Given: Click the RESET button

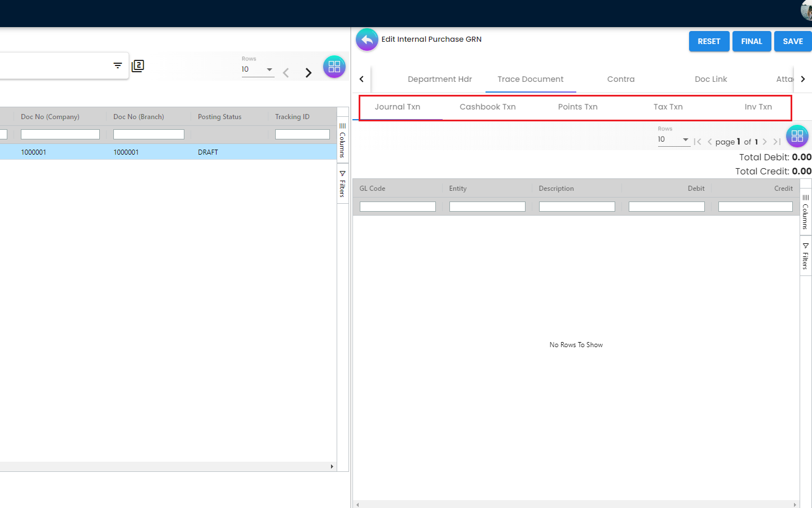Looking at the screenshot, I should coord(709,41).
